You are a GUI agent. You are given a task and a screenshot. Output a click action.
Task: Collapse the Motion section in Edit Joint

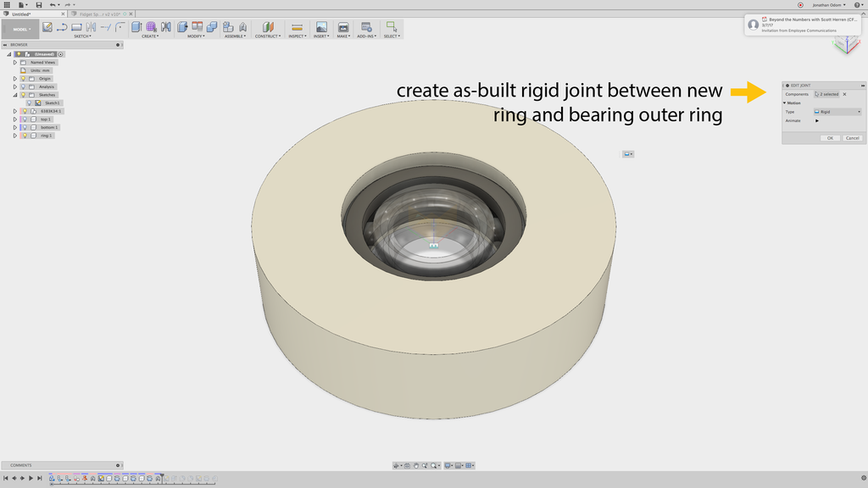[784, 103]
